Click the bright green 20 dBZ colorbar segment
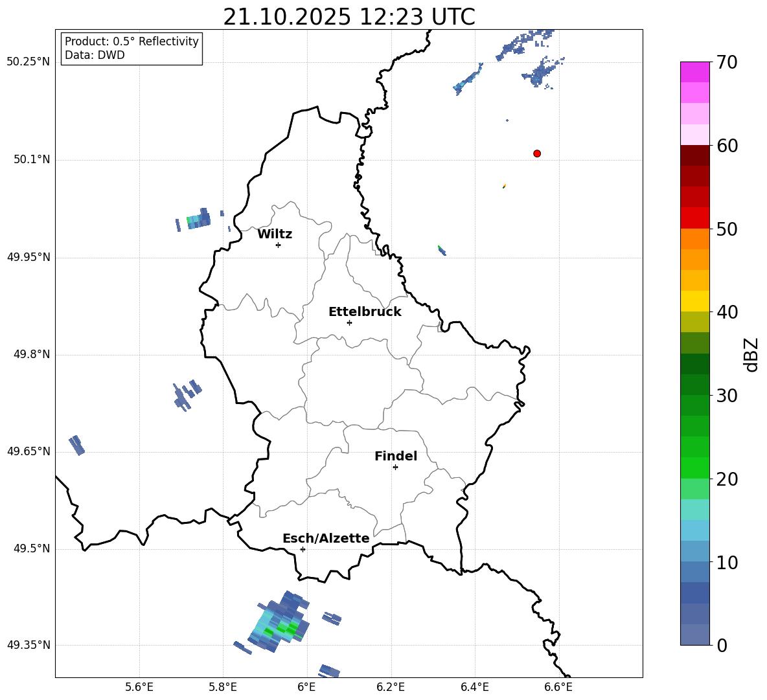Screen dimensions: 767x700 694,468
